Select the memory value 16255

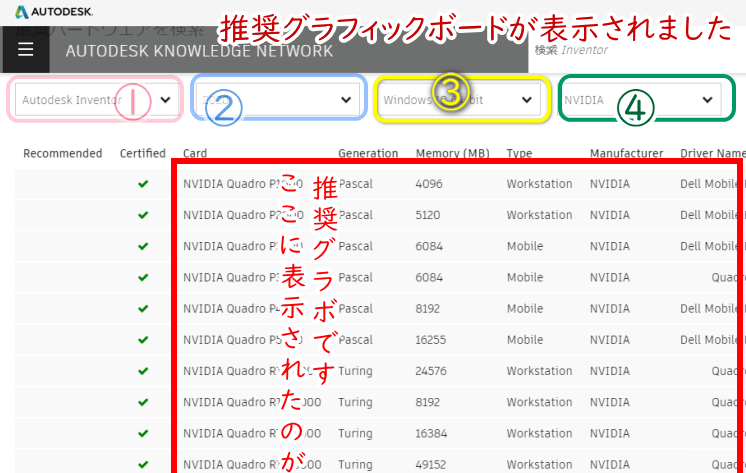click(x=431, y=340)
